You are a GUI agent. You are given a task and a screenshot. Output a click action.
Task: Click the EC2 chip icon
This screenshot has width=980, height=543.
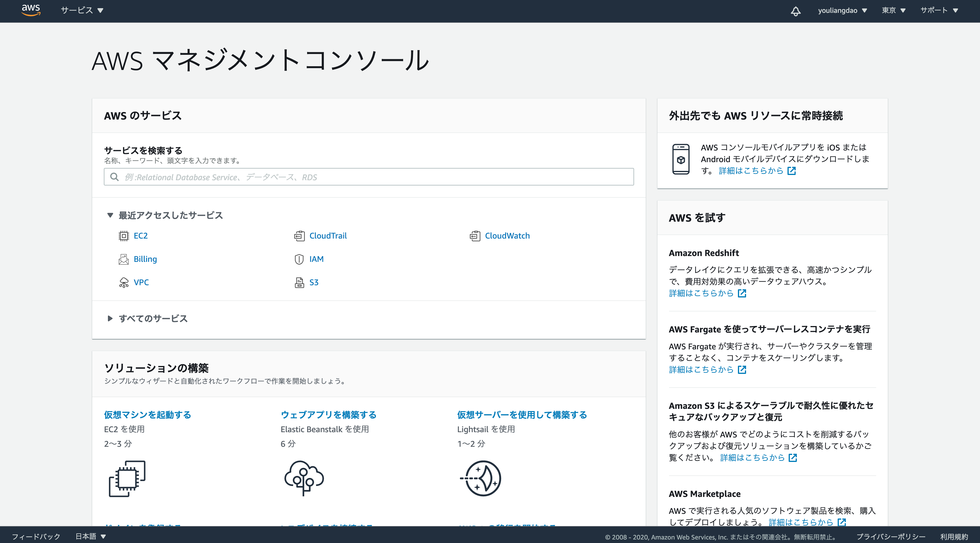pyautogui.click(x=124, y=236)
